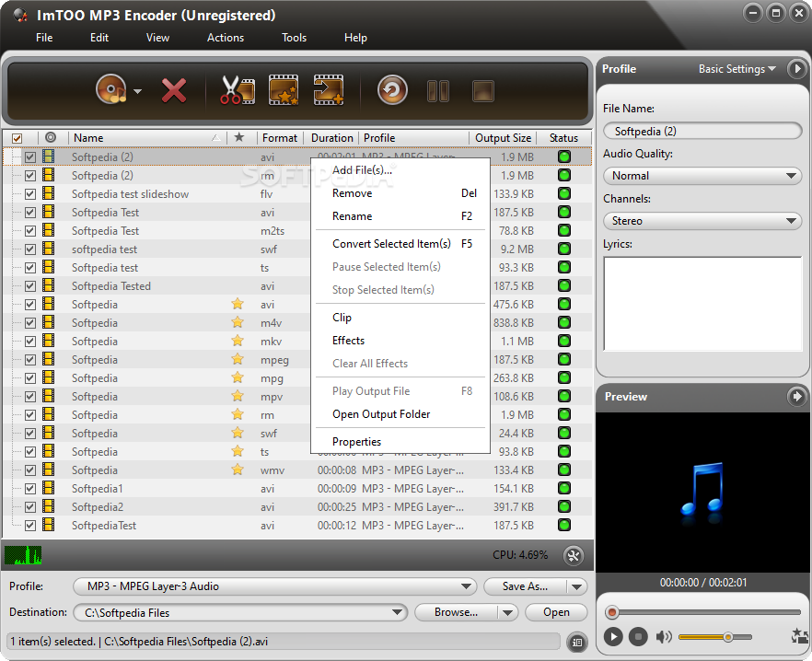Open the Basic Settings dropdown

click(x=737, y=69)
